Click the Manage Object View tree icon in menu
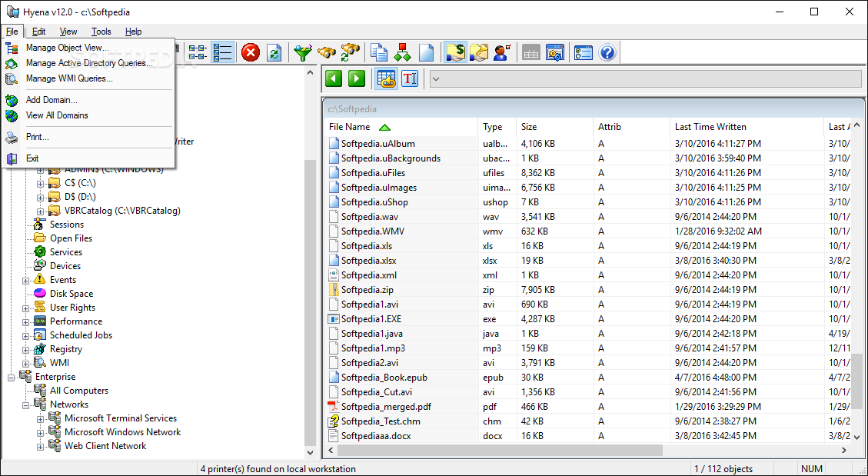The image size is (868, 476). 12,48
